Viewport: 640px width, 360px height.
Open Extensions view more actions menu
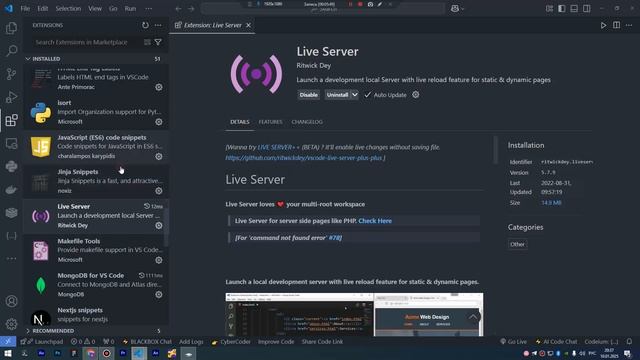pyautogui.click(x=158, y=25)
